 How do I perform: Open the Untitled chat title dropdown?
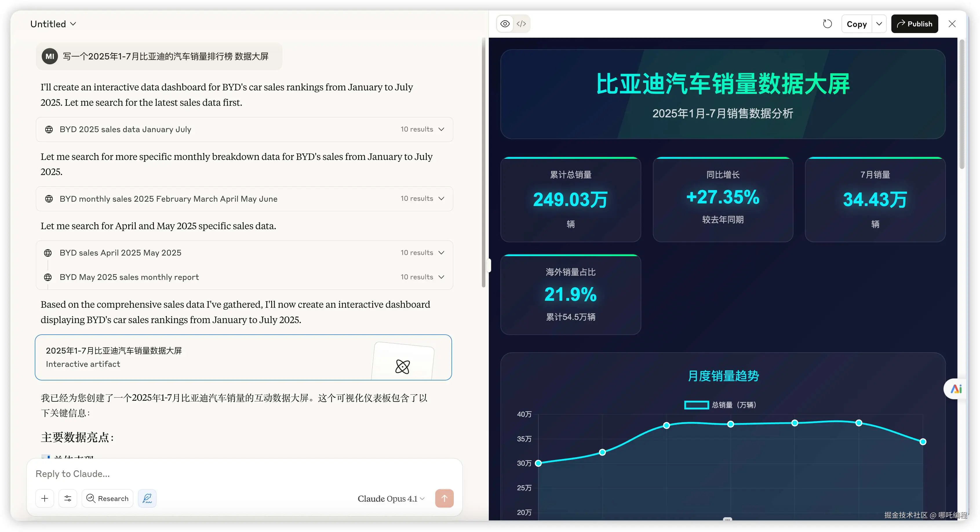53,24
